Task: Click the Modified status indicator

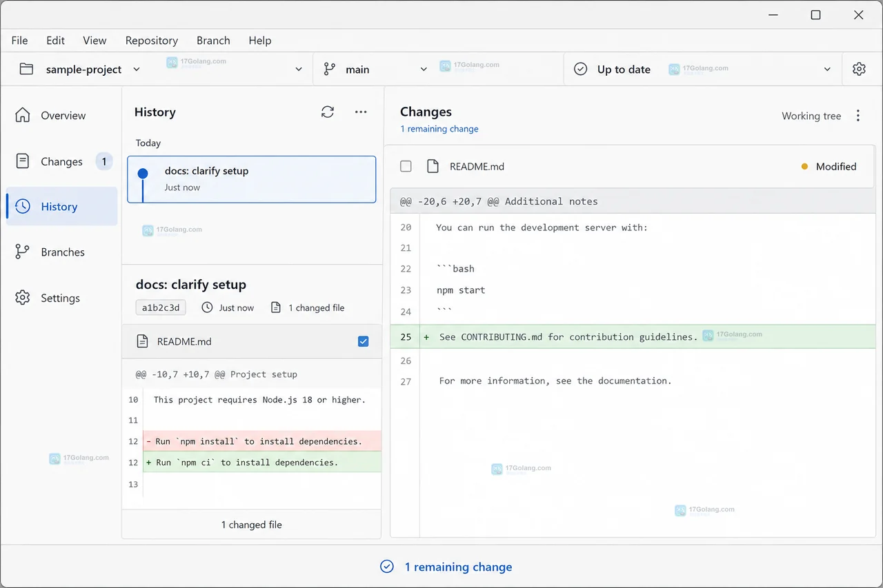Action: [829, 166]
